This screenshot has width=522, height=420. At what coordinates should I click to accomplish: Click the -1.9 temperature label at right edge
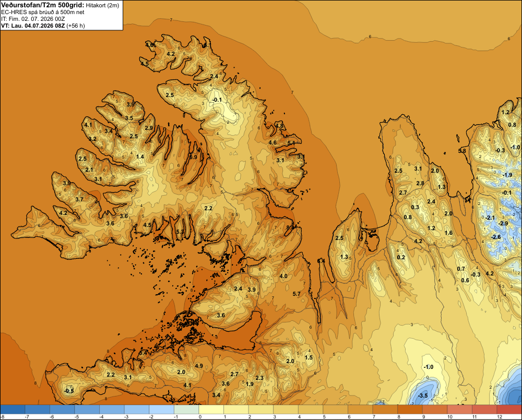pos(507,175)
